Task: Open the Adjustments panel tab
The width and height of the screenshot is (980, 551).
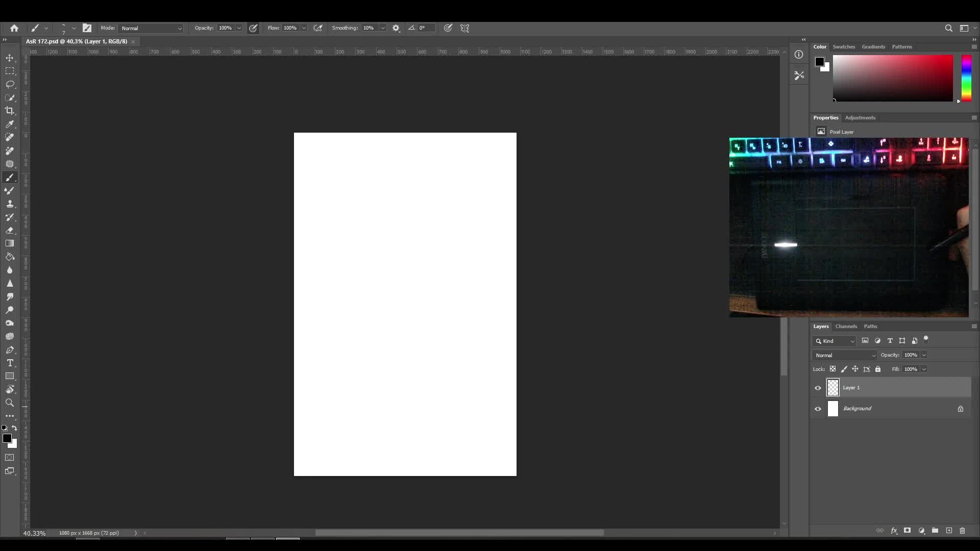Action: [x=860, y=117]
